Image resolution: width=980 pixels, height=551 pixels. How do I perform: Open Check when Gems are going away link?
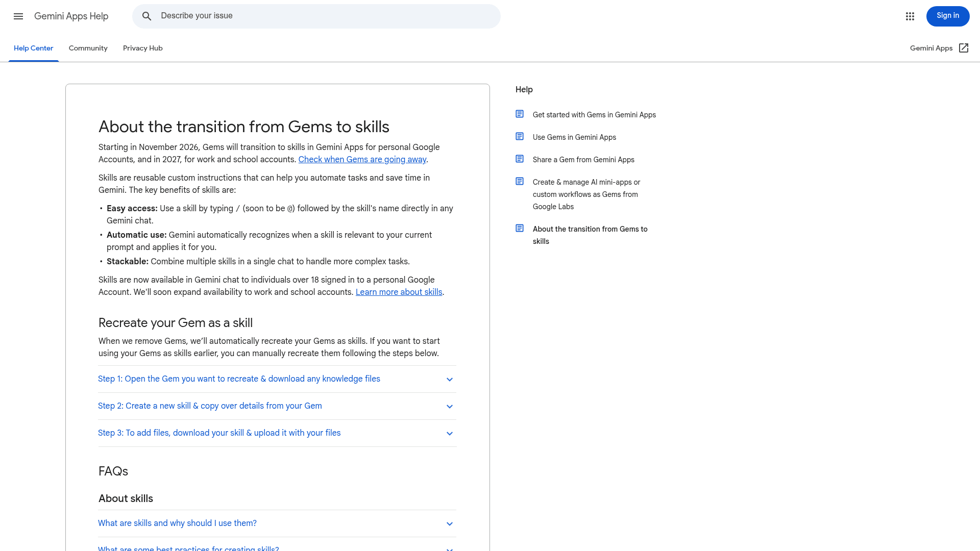click(362, 159)
